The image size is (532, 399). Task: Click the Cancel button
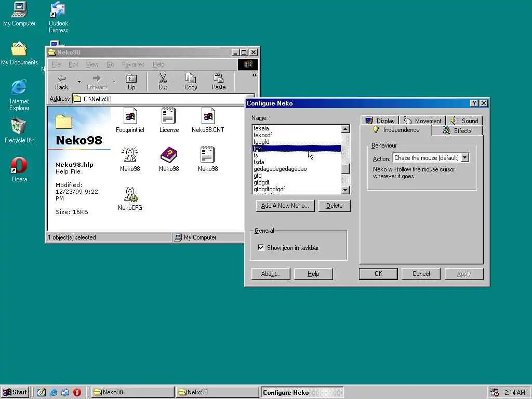tap(421, 274)
